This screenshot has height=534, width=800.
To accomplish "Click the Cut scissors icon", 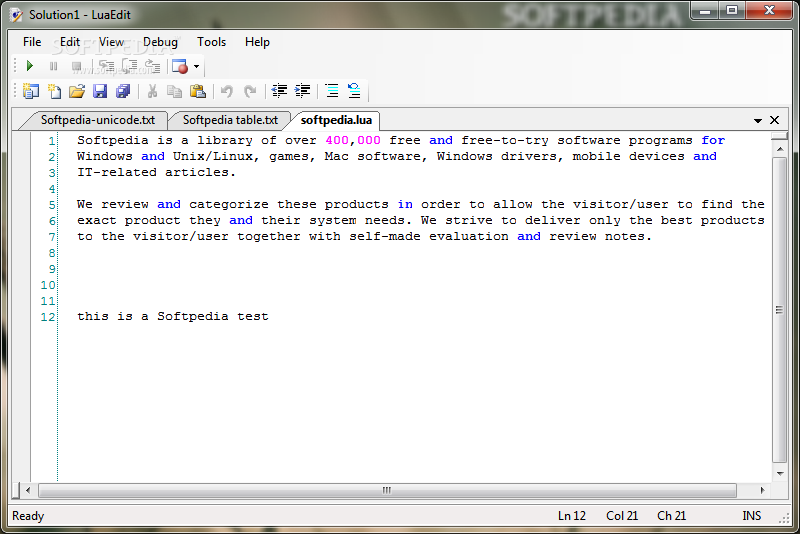I will 152,91.
